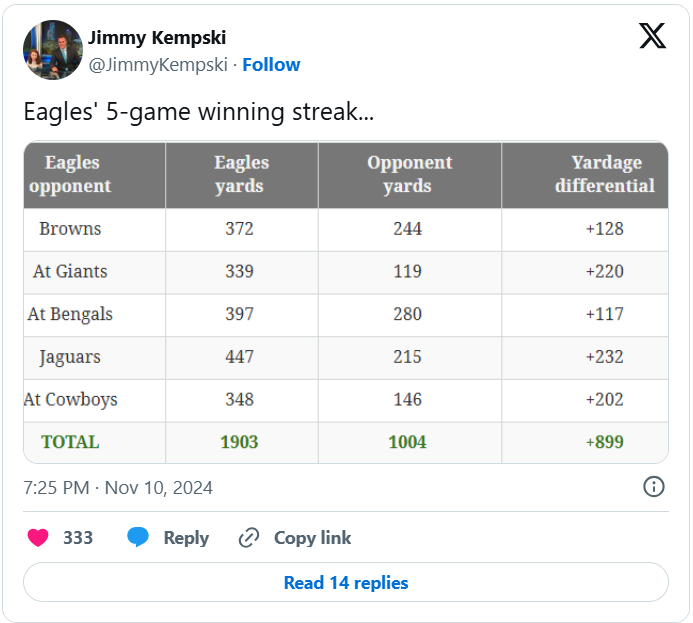Click the reply speech bubble icon
This screenshot has height=623, width=693.
click(x=138, y=538)
